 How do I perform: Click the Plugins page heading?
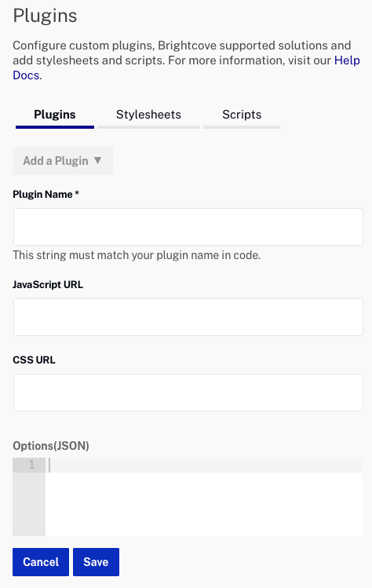pos(45,16)
